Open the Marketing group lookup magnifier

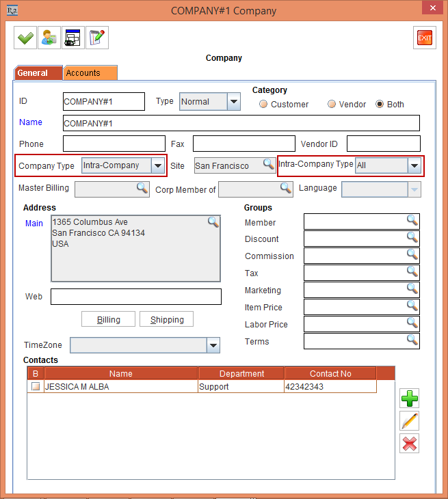click(x=412, y=288)
